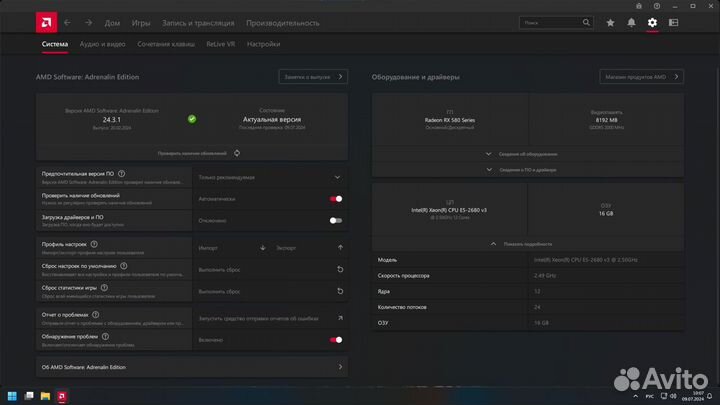Image resolution: width=720 pixels, height=405 pixels.
Task: Click the AMD logo home icon
Action: pos(46,22)
